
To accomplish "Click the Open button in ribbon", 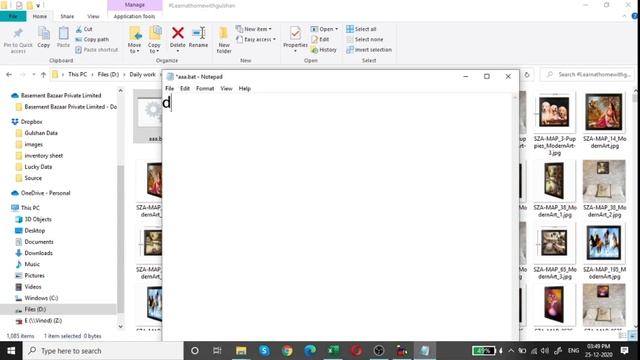I will pyautogui.click(x=324, y=29).
